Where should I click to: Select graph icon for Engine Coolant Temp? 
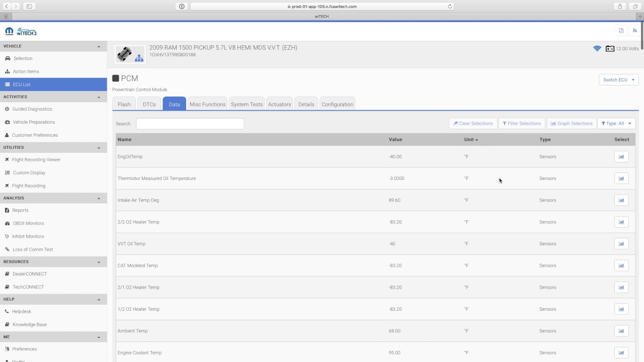click(621, 352)
